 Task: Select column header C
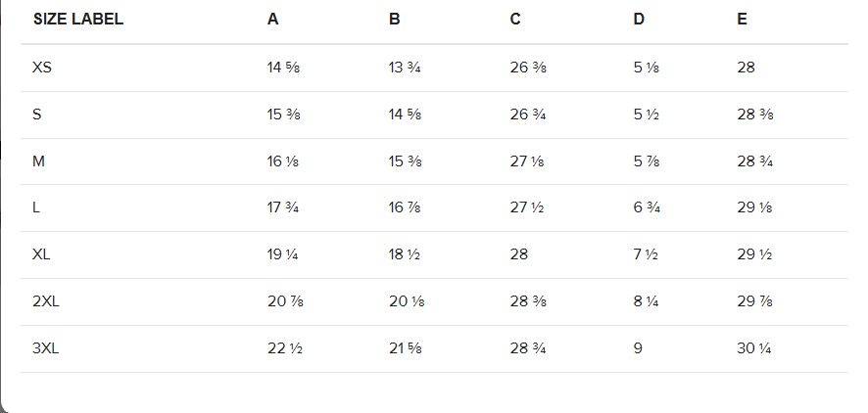(x=515, y=20)
